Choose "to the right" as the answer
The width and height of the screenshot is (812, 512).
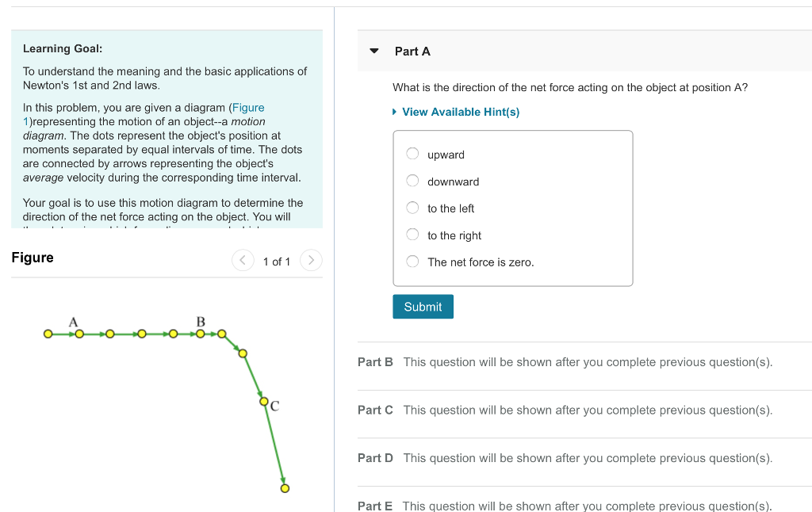[x=412, y=234]
